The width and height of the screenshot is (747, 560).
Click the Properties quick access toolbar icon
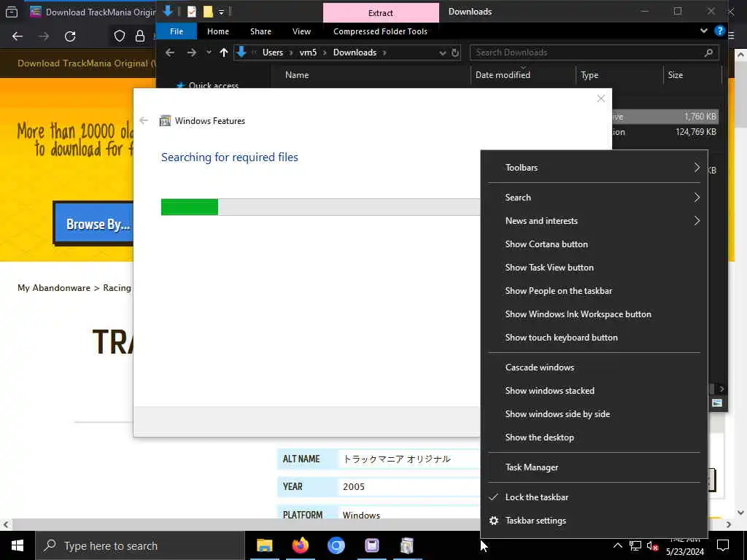[192, 12]
